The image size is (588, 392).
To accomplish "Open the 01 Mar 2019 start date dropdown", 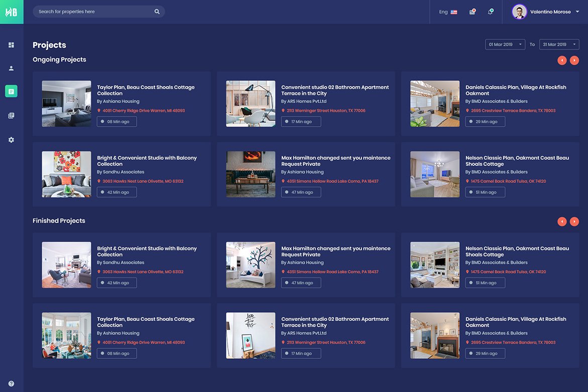I will click(x=505, y=45).
